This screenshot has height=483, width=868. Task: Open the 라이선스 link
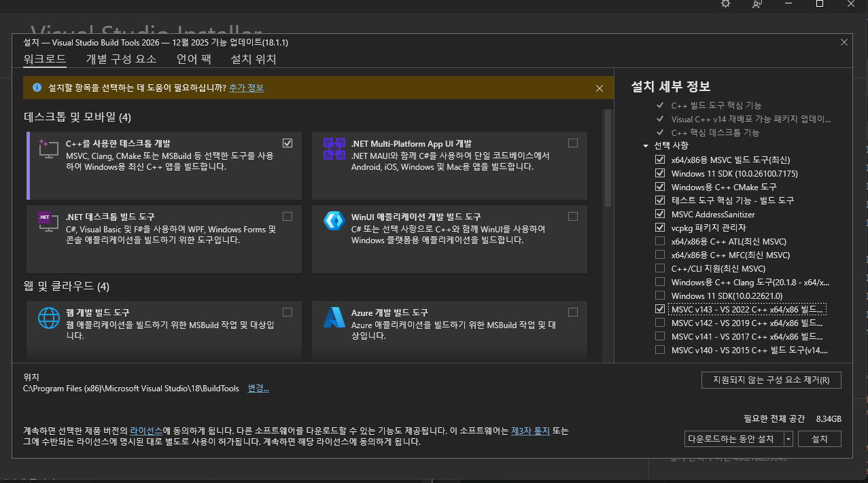click(x=146, y=431)
